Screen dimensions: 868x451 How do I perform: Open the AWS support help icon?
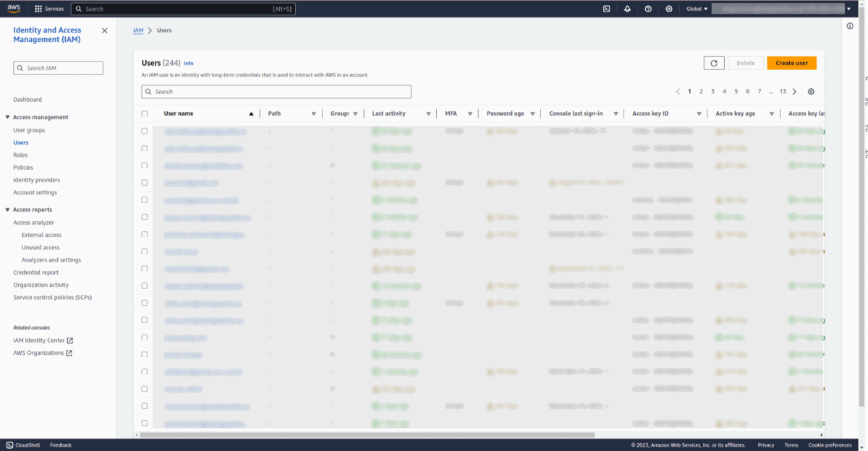tap(648, 9)
